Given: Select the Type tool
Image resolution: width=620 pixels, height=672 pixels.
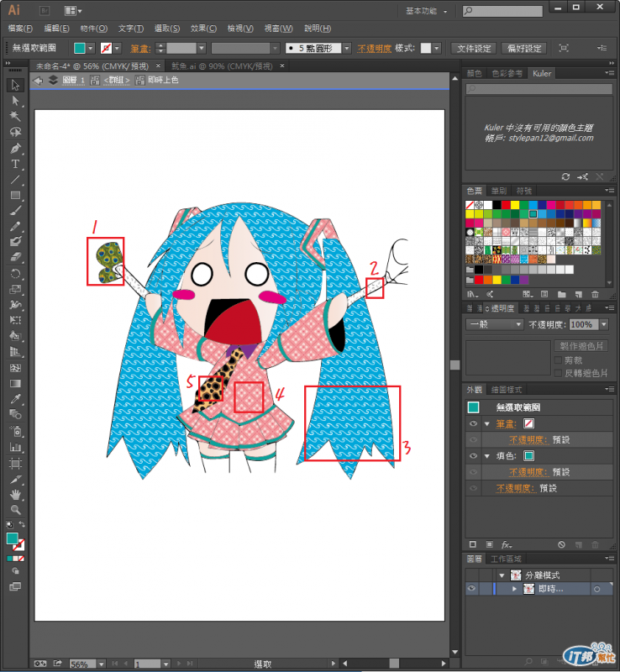Looking at the screenshot, I should tap(15, 164).
